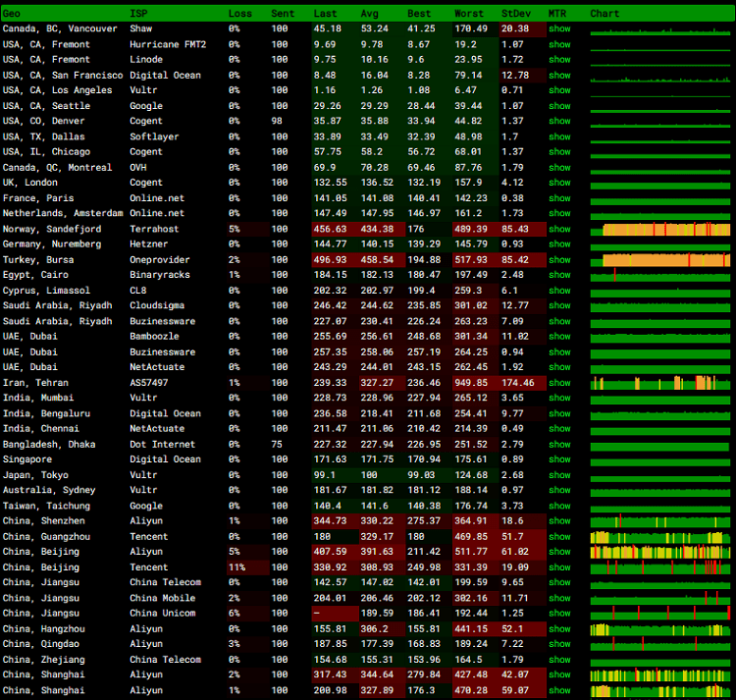Open 'show' for the San Francisco Digital Ocean row
Screen dimensions: 736x700
coord(559,76)
